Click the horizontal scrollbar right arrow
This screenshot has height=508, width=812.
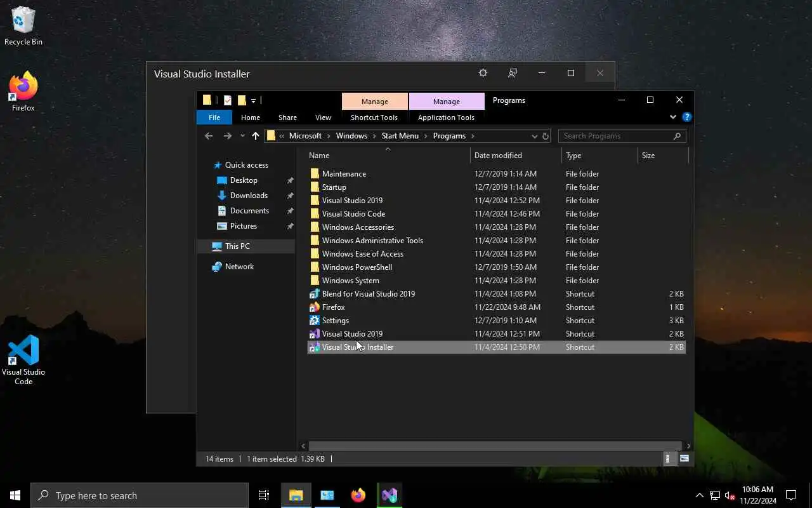pos(688,446)
